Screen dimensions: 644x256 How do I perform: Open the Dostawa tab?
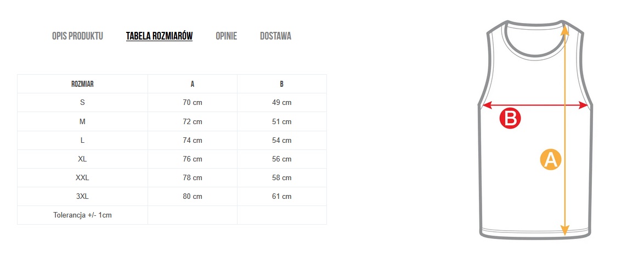coord(275,36)
